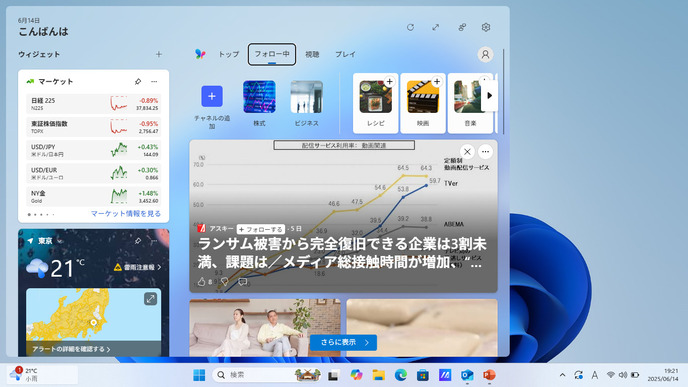Follow the 映画 channel plus
The image size is (688, 387).
coord(437,82)
